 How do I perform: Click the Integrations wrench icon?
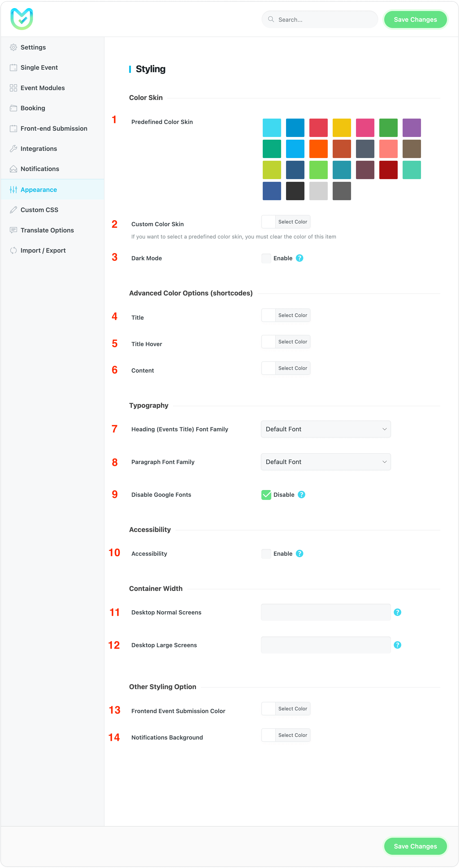click(13, 149)
